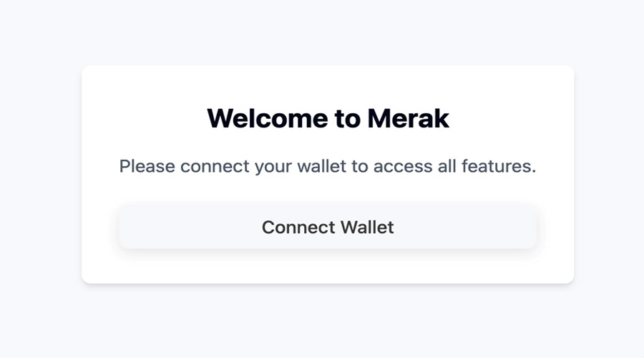Click the word connect in the subtitle

(x=215, y=167)
